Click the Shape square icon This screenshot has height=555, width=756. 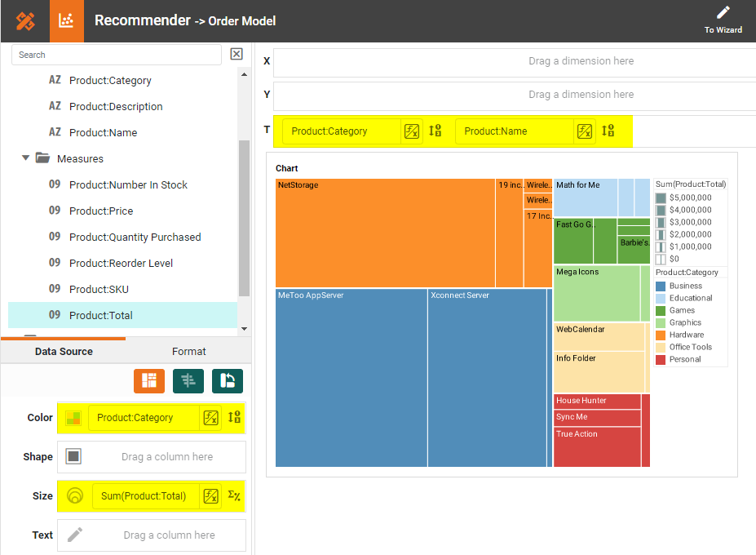pyautogui.click(x=73, y=456)
